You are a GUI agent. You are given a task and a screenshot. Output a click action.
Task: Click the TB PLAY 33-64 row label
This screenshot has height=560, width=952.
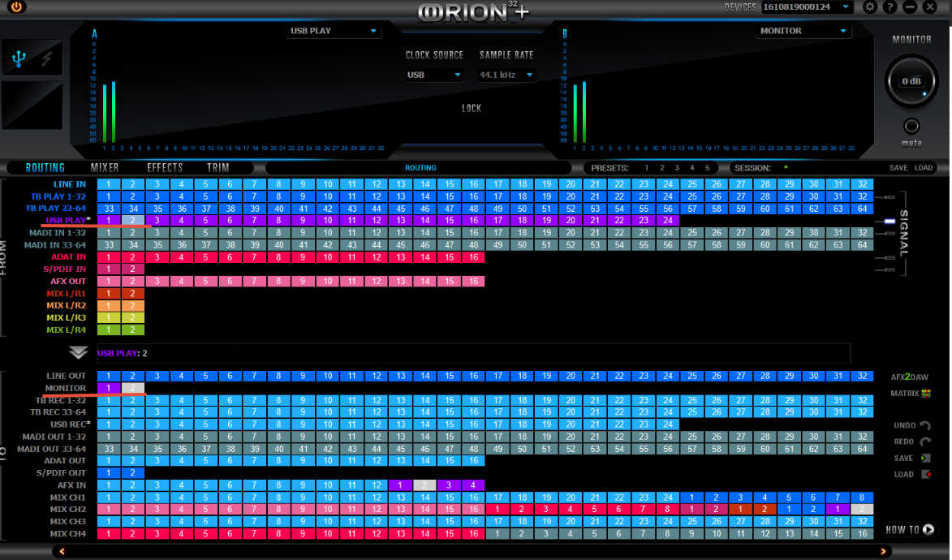coord(55,209)
